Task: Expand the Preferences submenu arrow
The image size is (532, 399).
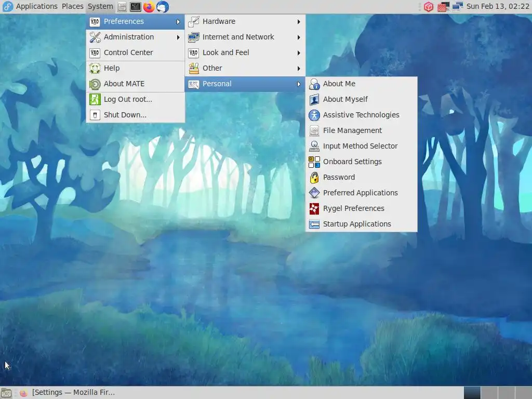Action: click(178, 22)
